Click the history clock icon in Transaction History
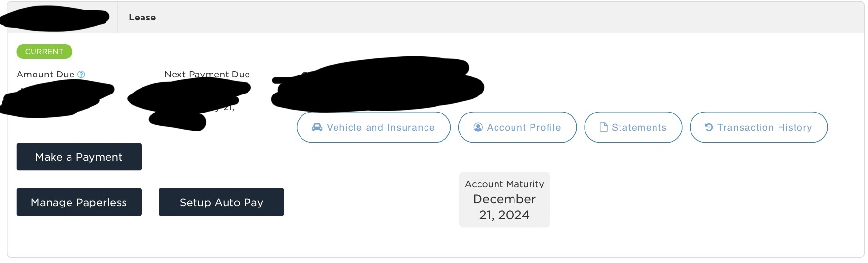This screenshot has width=868, height=263. click(x=709, y=127)
